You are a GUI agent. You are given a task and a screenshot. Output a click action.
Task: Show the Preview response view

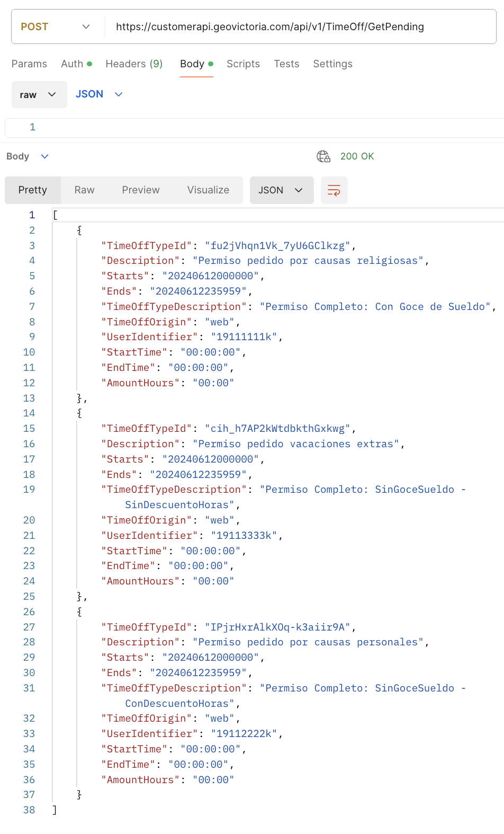click(140, 190)
